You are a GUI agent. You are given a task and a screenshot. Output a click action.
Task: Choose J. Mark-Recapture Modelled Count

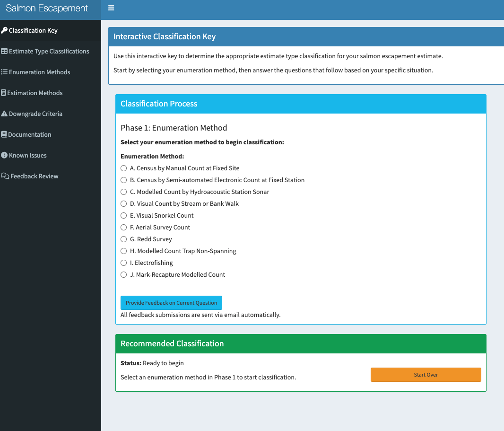pos(123,274)
